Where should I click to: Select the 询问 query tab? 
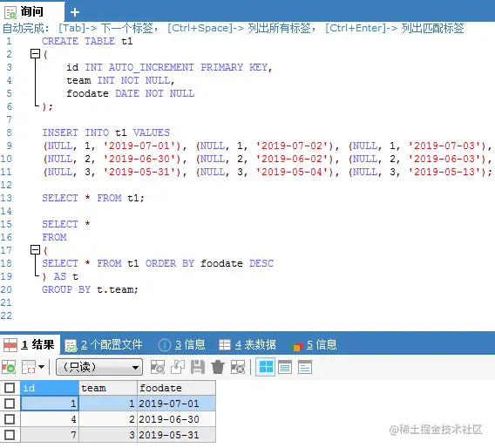pos(31,11)
